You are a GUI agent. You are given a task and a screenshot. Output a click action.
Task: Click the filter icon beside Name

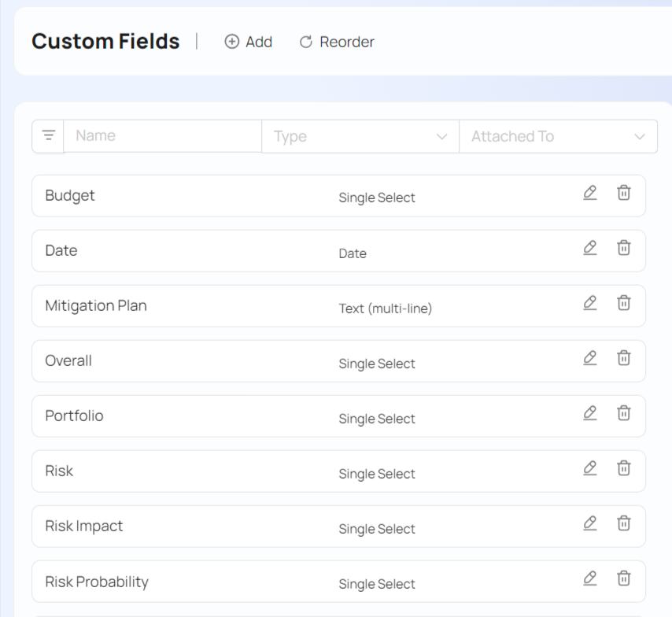[48, 136]
